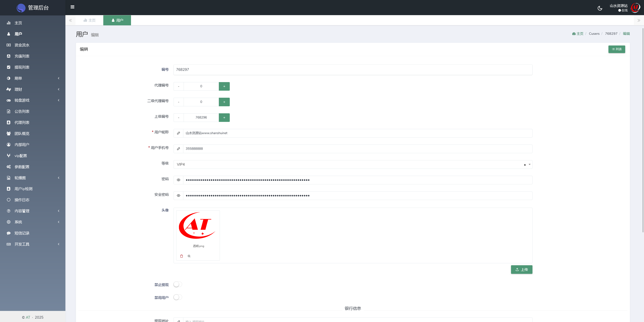Click the green 列表 button
The image size is (644, 322).
coord(616,49)
